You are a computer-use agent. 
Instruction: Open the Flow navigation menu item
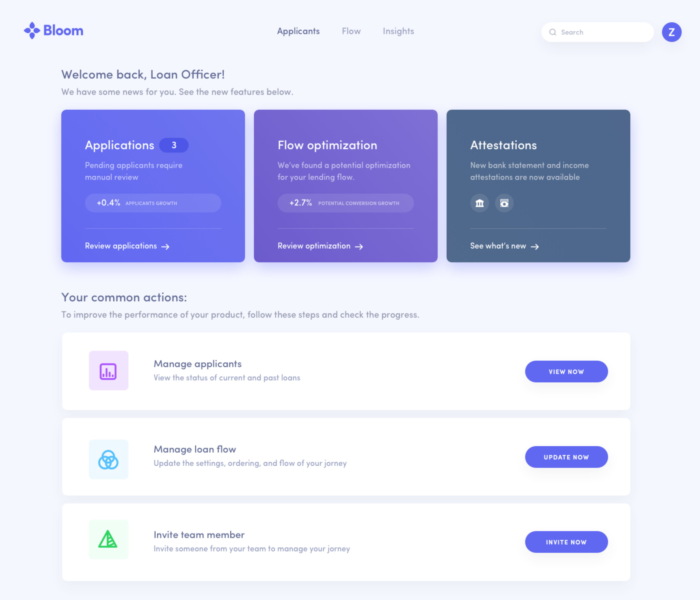tap(351, 31)
